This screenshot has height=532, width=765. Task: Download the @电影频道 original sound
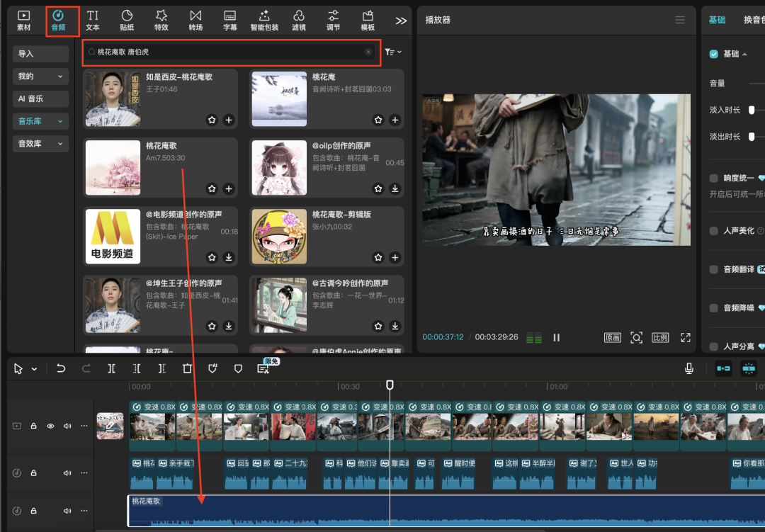[229, 257]
